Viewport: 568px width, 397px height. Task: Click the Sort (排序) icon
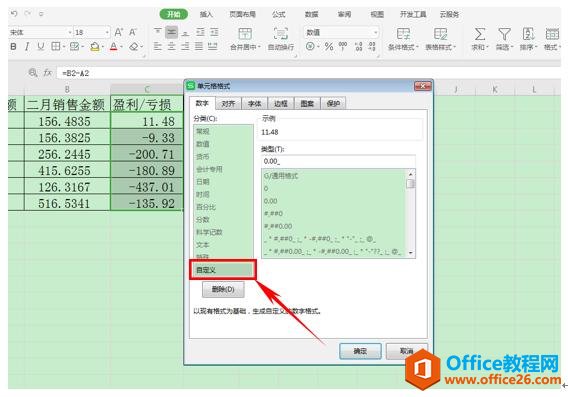528,34
